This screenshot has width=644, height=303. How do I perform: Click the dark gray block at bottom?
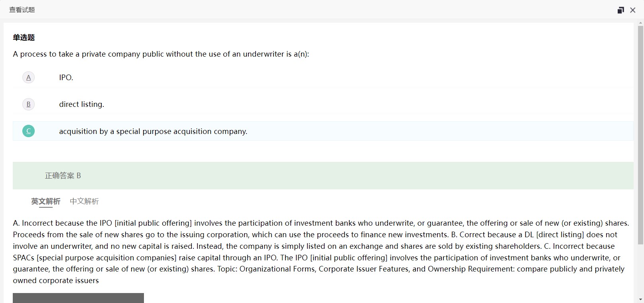click(78, 298)
